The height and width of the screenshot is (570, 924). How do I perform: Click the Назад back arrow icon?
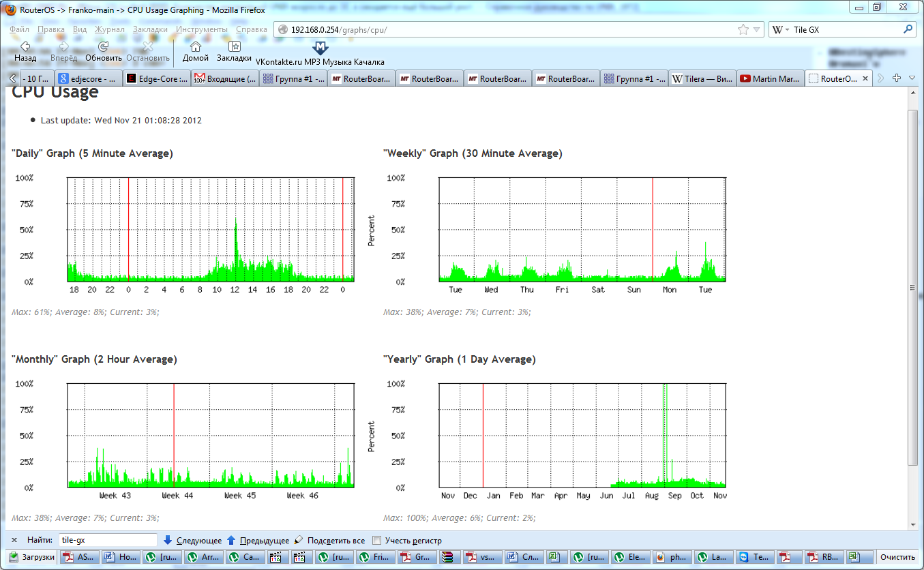25,47
